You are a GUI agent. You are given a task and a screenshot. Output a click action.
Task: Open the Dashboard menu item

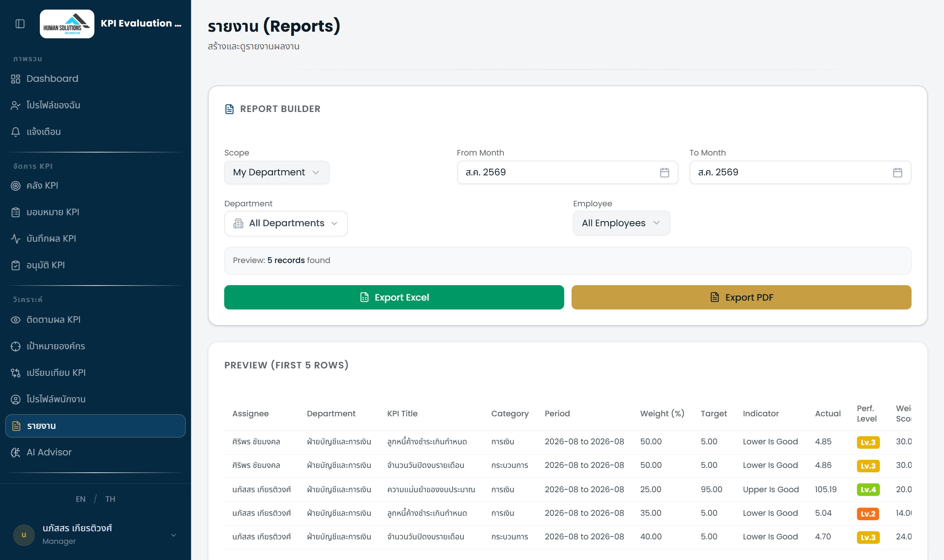(95, 79)
